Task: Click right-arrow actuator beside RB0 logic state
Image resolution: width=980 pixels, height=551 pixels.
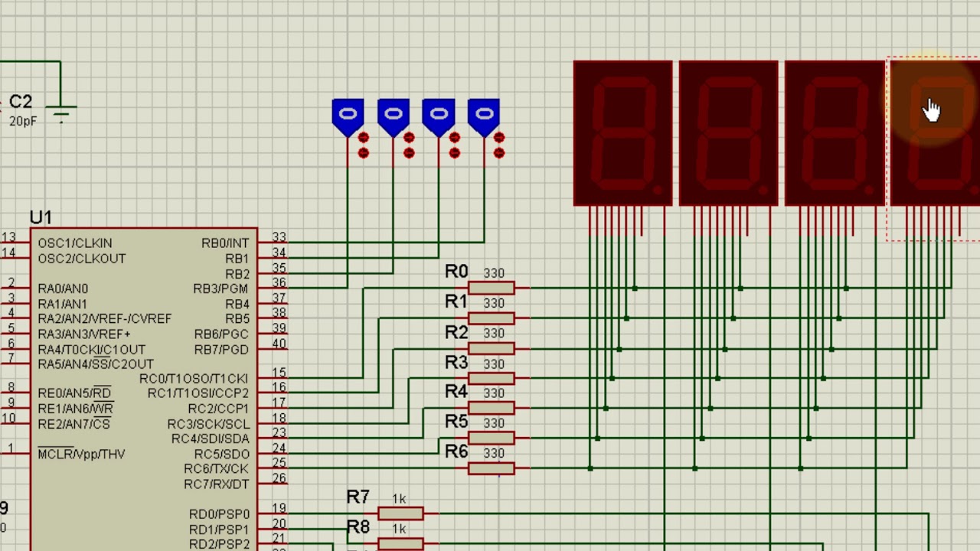Action: point(499,138)
